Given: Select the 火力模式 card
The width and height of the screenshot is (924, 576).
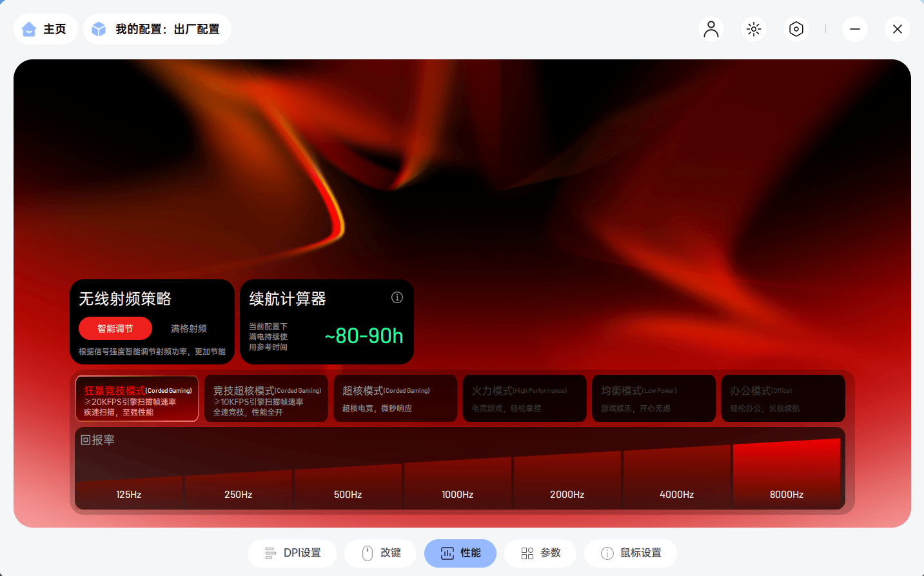Looking at the screenshot, I should pyautogui.click(x=524, y=398).
